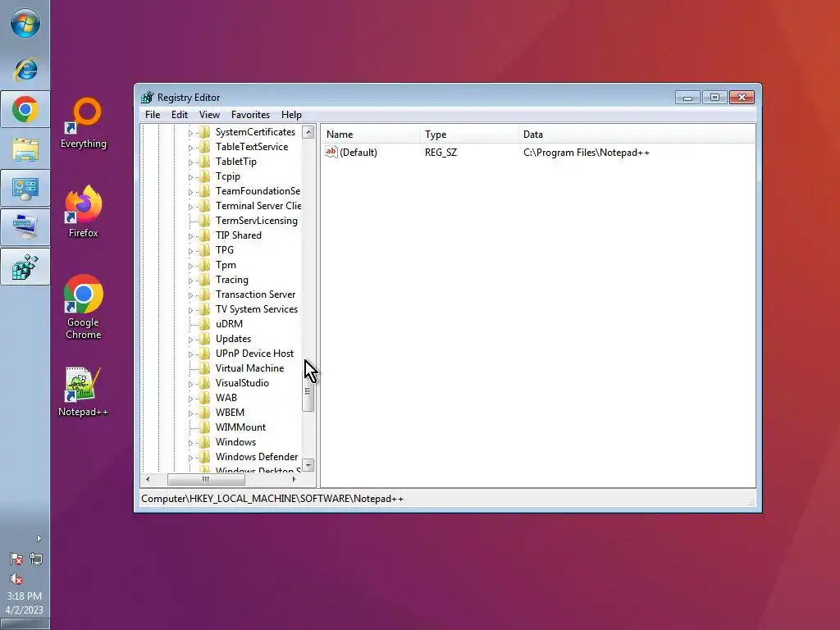Open the File menu
Viewport: 840px width, 630px height.
tap(153, 115)
